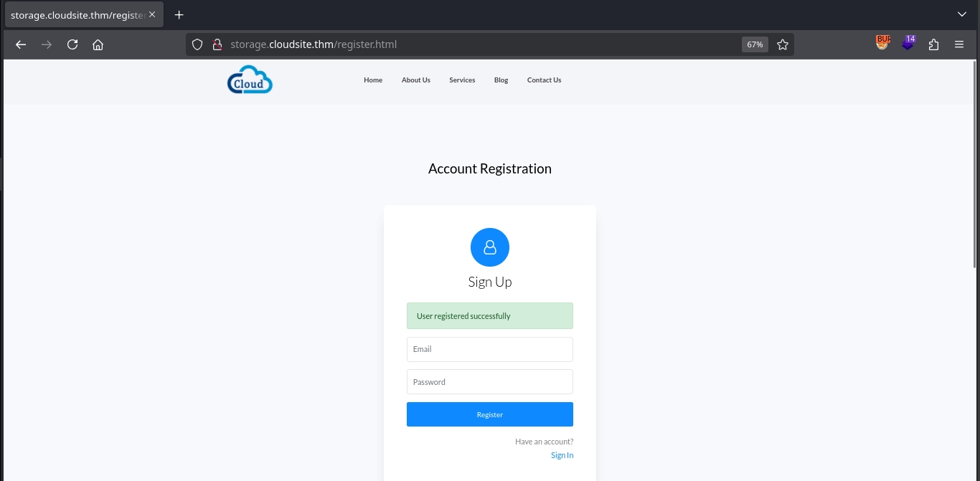Click the browser back arrow button
The width and height of the screenshot is (980, 481).
tap(21, 44)
